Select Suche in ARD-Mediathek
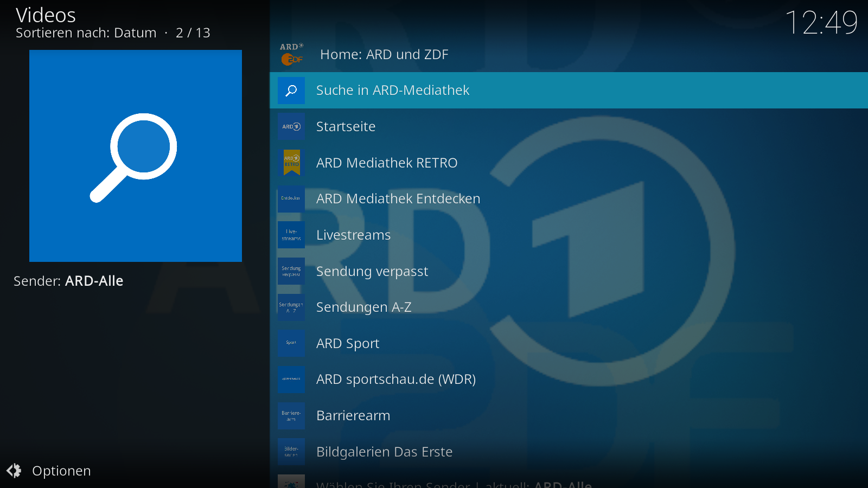868x488 pixels. coord(569,91)
